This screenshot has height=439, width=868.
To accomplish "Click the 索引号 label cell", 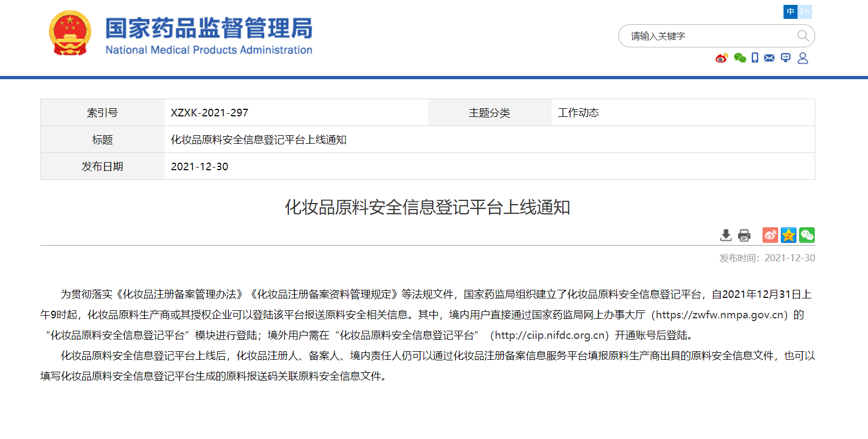I will point(102,113).
